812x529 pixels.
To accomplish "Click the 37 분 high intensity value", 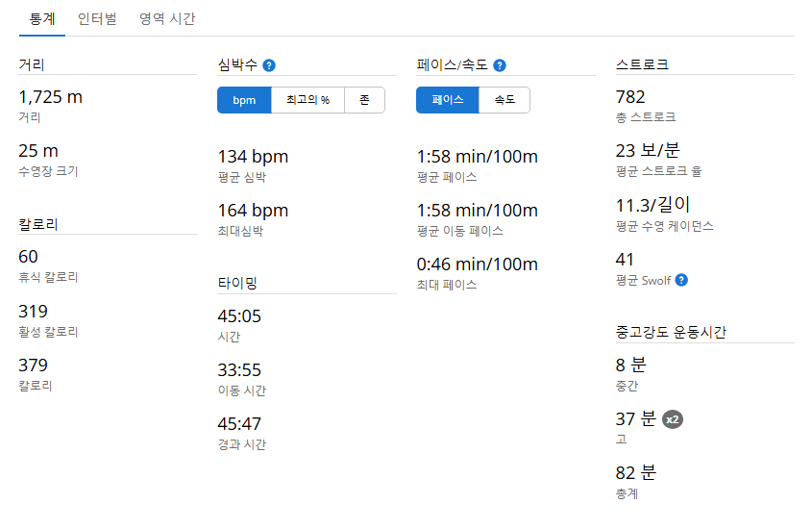I will [x=636, y=419].
